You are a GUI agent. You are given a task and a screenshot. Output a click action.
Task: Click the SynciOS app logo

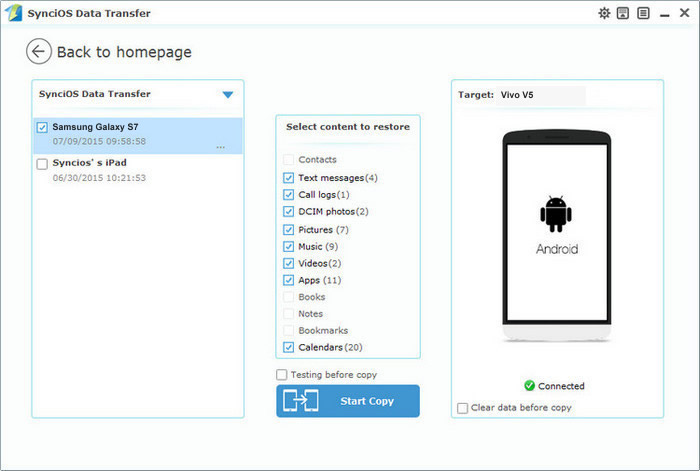13,13
